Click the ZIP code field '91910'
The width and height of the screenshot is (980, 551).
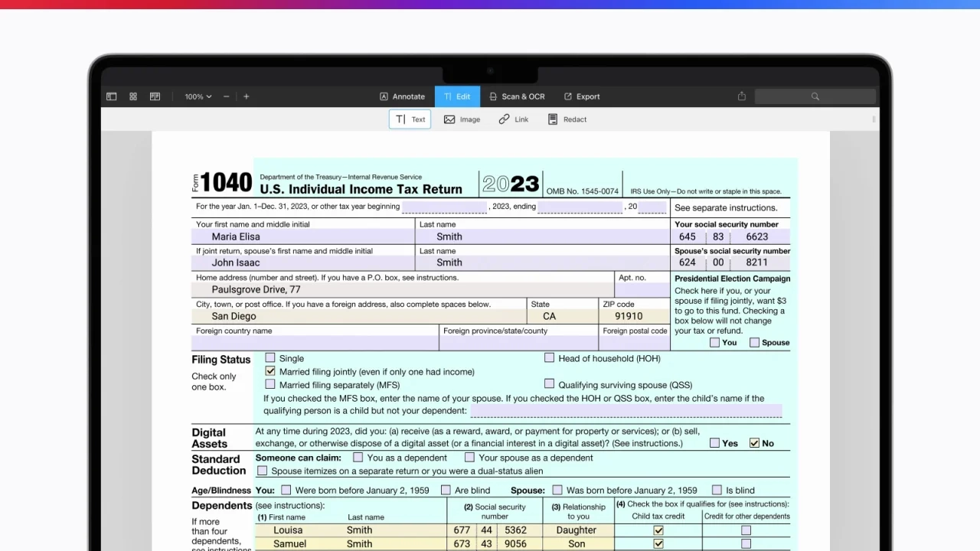634,316
